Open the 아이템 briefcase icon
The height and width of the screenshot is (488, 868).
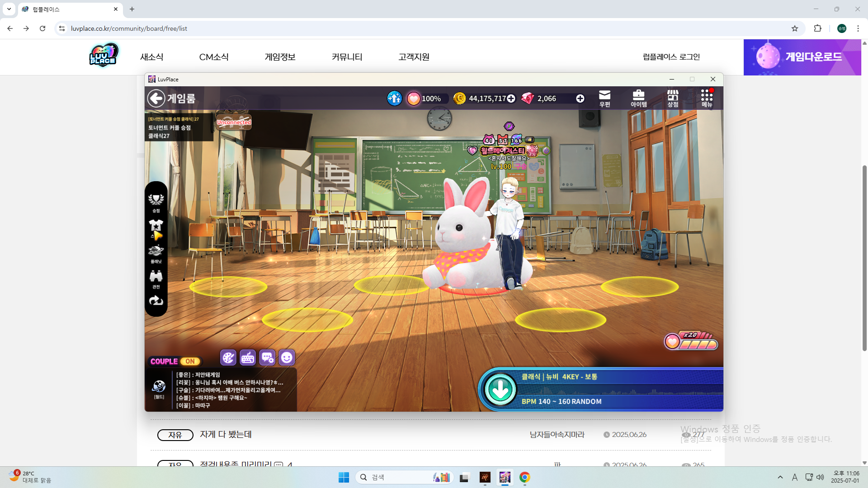click(x=638, y=98)
